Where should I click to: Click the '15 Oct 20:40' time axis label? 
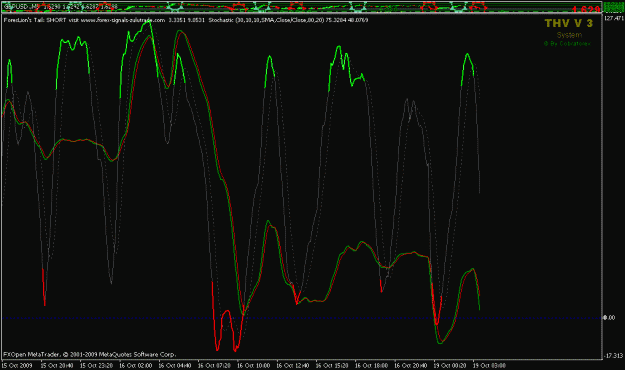coord(57,365)
